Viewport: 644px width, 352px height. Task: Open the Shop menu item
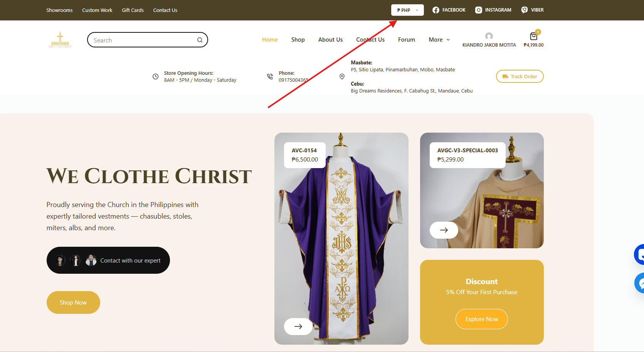pos(298,40)
